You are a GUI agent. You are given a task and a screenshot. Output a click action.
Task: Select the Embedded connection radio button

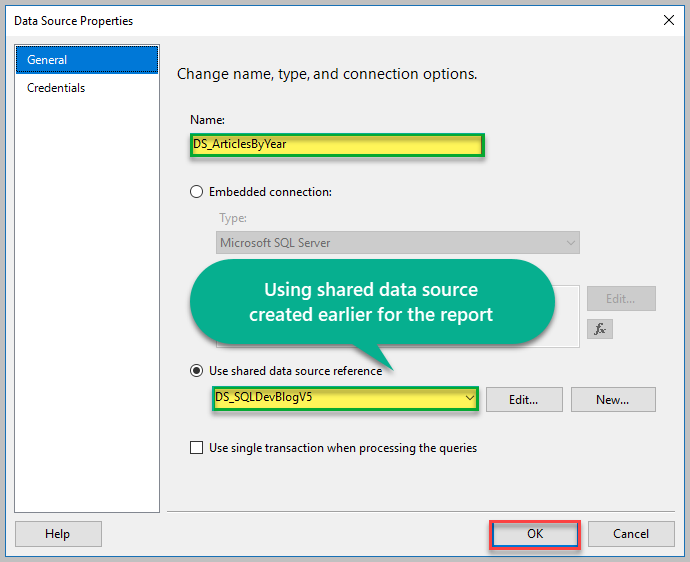(x=196, y=192)
